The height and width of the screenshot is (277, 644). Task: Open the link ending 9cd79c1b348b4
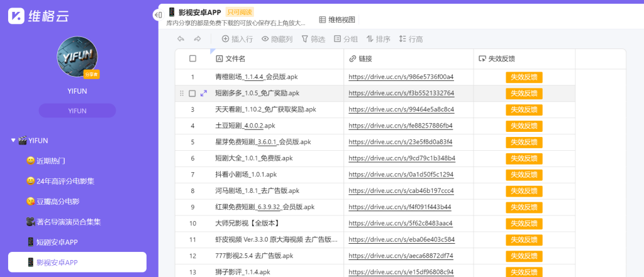(402, 158)
